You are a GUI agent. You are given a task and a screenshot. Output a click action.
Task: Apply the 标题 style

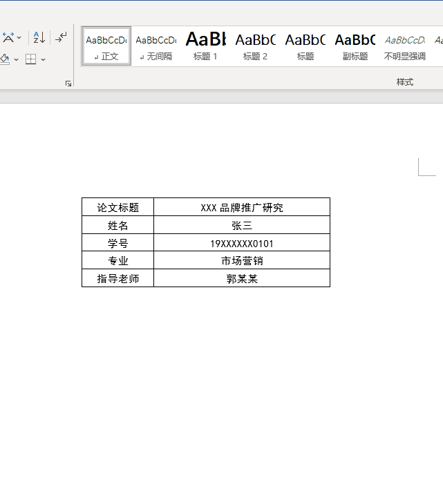coord(305,46)
